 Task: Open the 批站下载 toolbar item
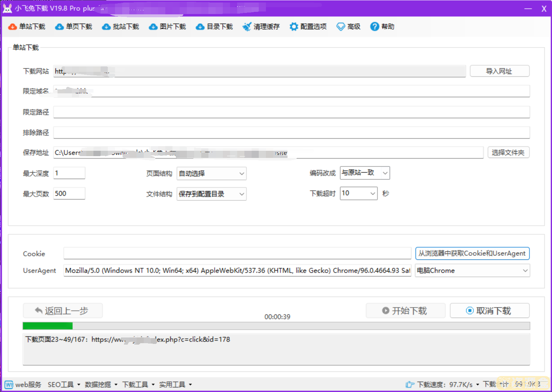coord(121,27)
